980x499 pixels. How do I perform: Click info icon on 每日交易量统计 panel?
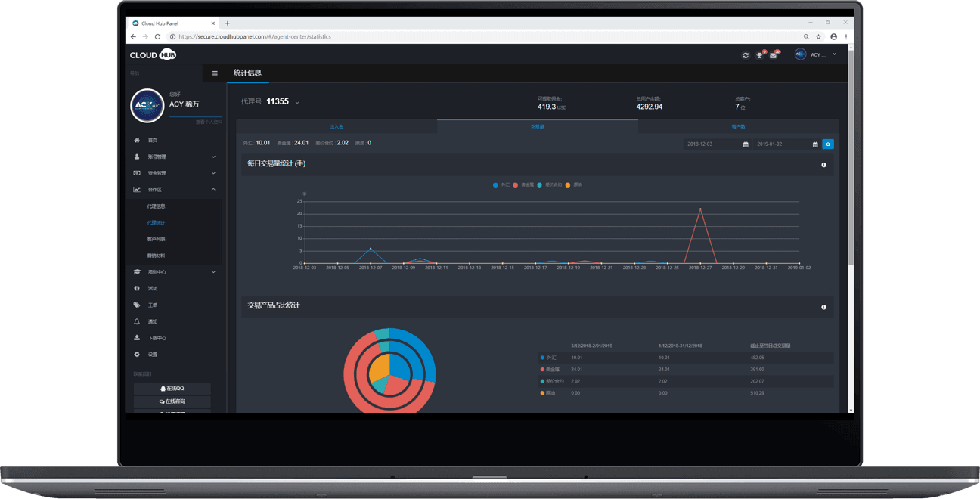[823, 164]
